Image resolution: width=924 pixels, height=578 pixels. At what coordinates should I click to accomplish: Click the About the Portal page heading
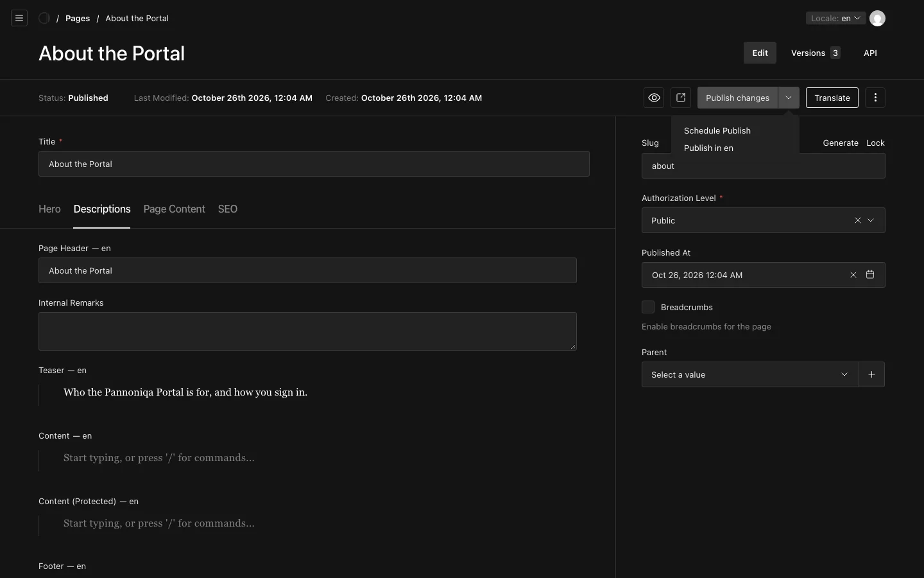pos(112,53)
